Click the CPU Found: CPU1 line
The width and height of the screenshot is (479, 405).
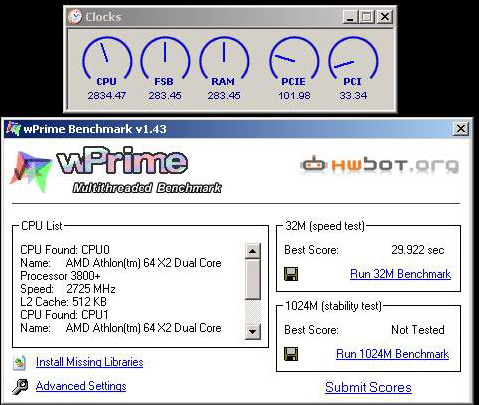coord(64,315)
